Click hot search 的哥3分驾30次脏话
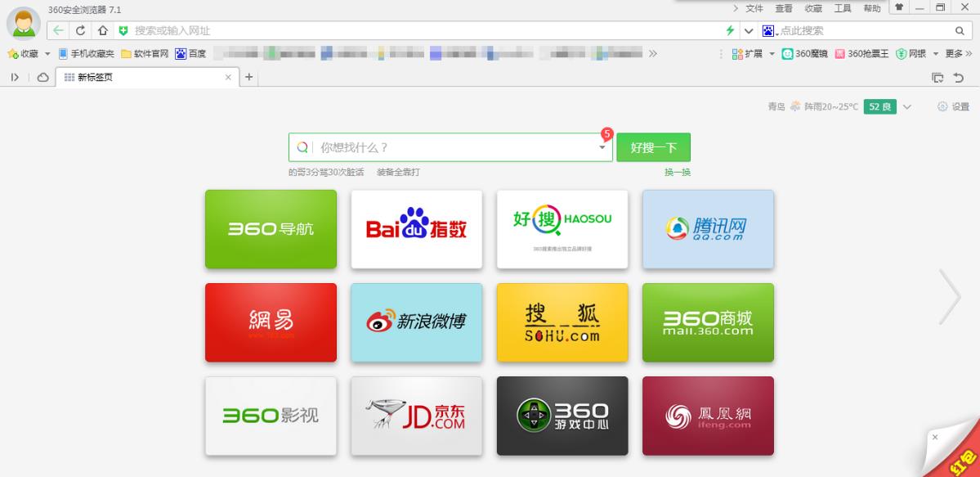Image resolution: width=980 pixels, height=477 pixels. tap(325, 172)
